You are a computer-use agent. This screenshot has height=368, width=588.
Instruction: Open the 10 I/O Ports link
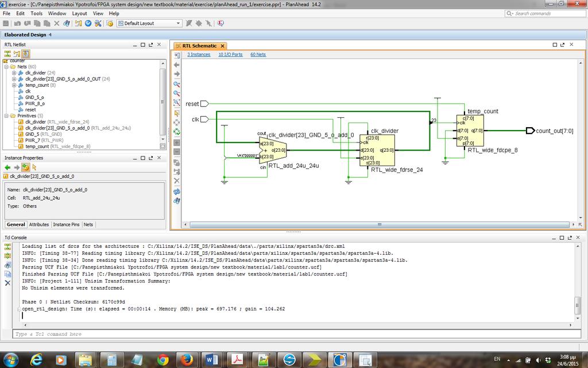(230, 55)
